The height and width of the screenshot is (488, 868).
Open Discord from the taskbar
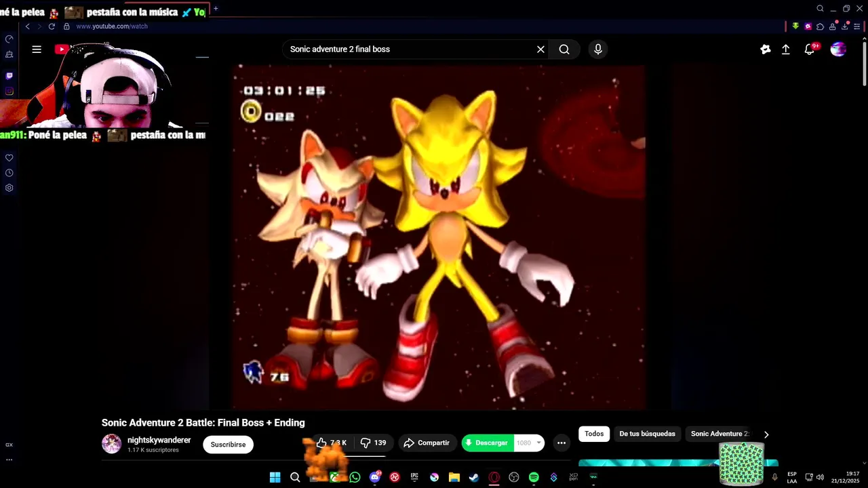tap(375, 477)
